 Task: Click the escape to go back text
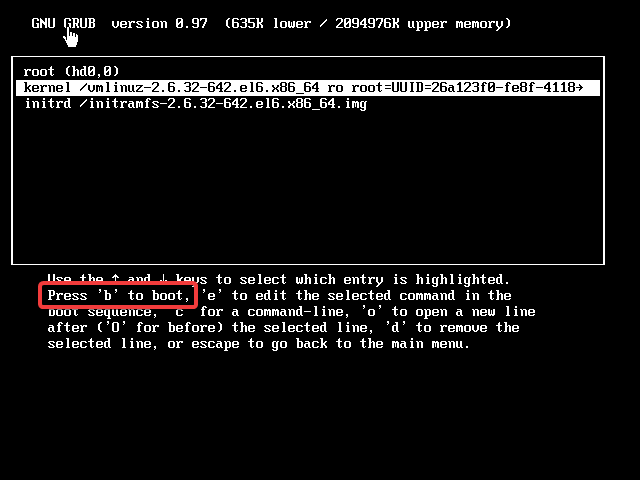[x=260, y=344]
